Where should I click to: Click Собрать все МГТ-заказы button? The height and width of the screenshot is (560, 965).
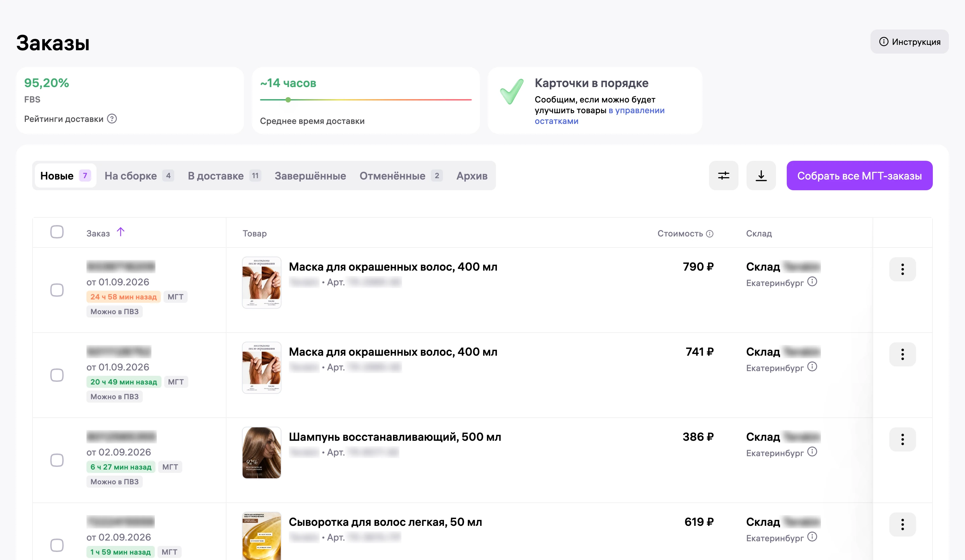click(859, 176)
